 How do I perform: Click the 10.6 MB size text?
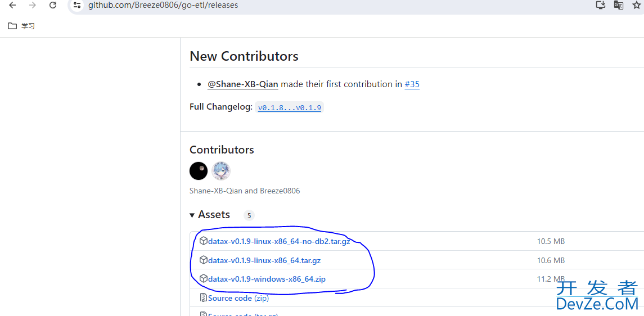(551, 260)
